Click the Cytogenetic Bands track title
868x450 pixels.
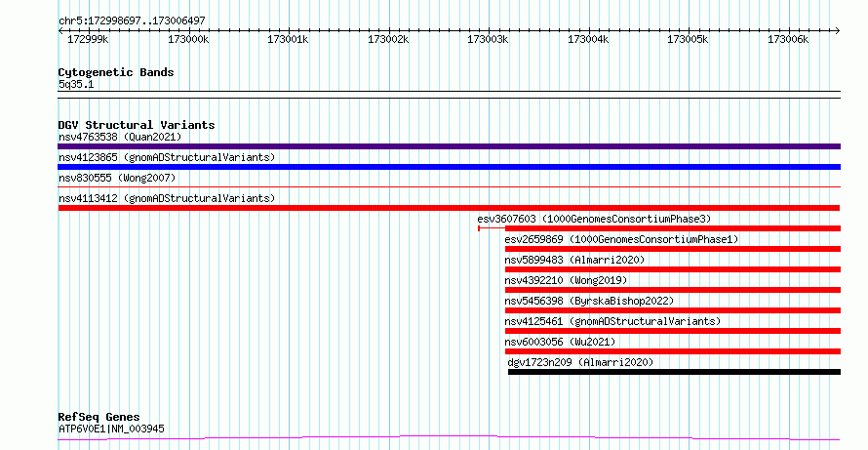tap(116, 72)
